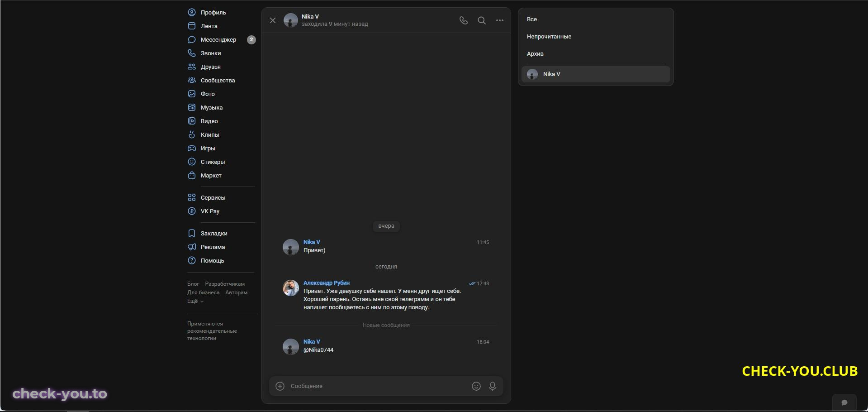This screenshot has height=412, width=868.
Task: Open Лента news feed icon
Action: click(192, 26)
